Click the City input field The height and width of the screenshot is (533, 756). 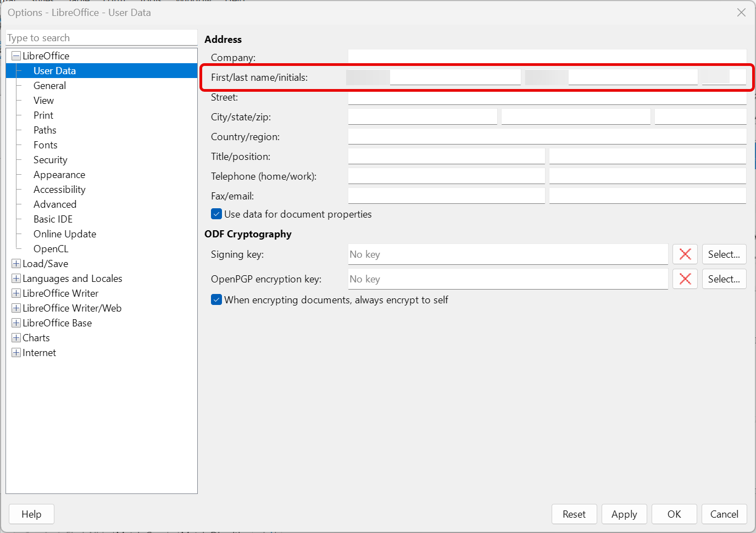[x=423, y=116]
